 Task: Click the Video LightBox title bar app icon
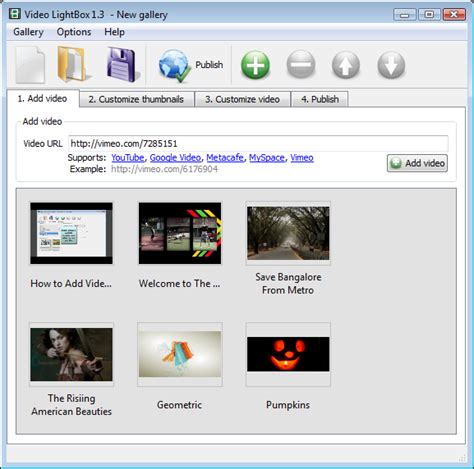coord(15,14)
